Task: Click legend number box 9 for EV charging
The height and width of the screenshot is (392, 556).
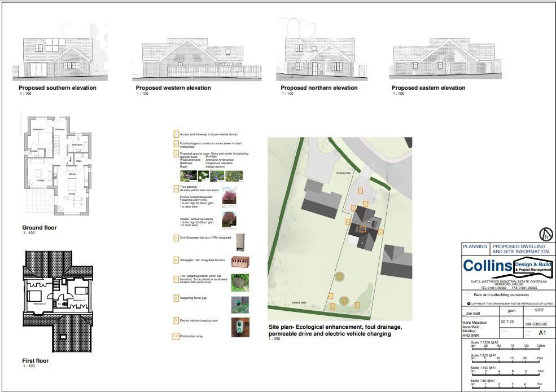Action: click(x=176, y=320)
